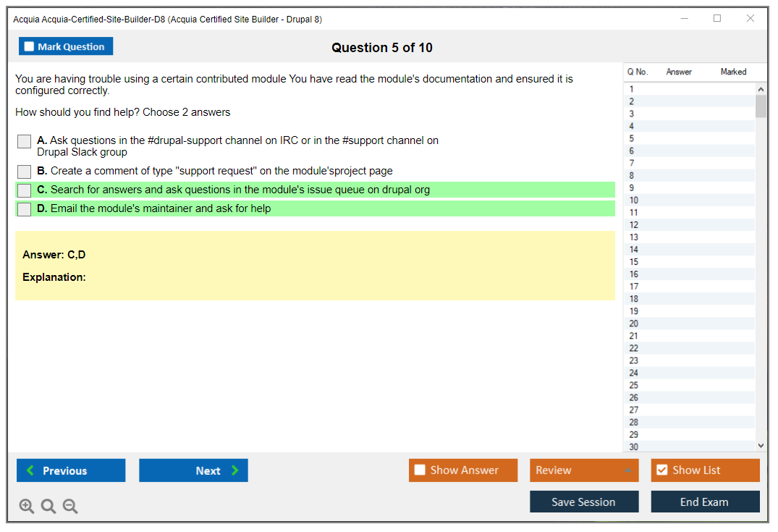Select answer C checkbox
778x532 pixels.
click(24, 190)
